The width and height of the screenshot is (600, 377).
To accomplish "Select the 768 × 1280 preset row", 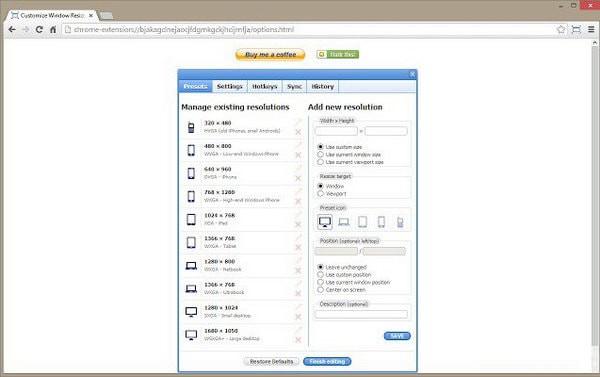I will 243,196.
